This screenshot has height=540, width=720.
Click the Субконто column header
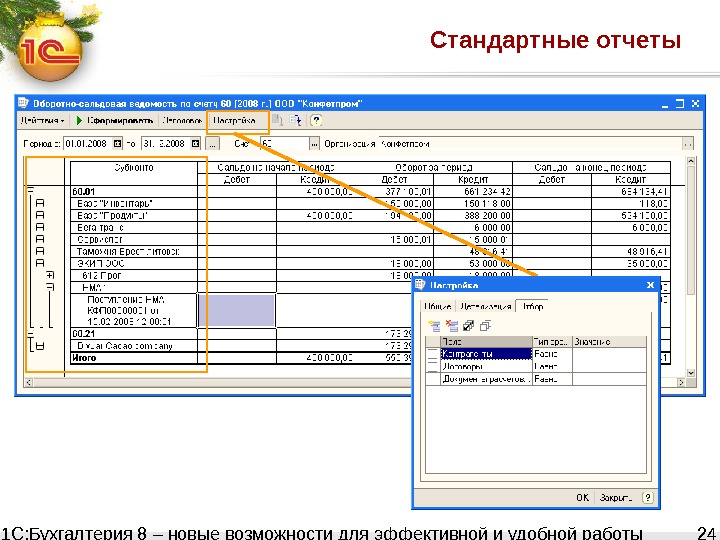tap(134, 173)
